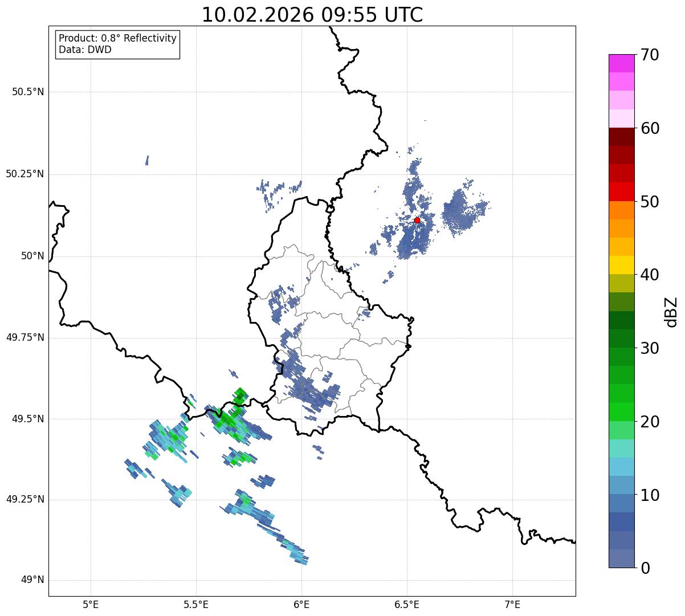The image size is (685, 616).
Task: Click the red radar site marker
Action: tap(417, 220)
